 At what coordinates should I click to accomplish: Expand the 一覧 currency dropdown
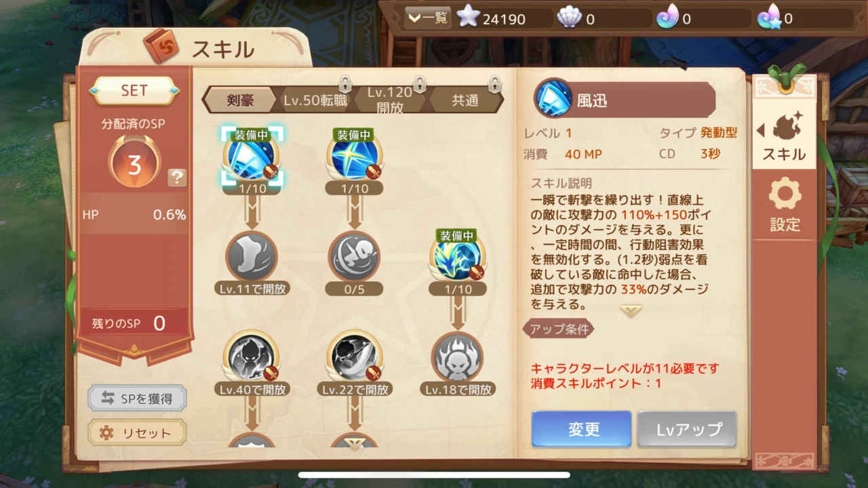click(428, 18)
